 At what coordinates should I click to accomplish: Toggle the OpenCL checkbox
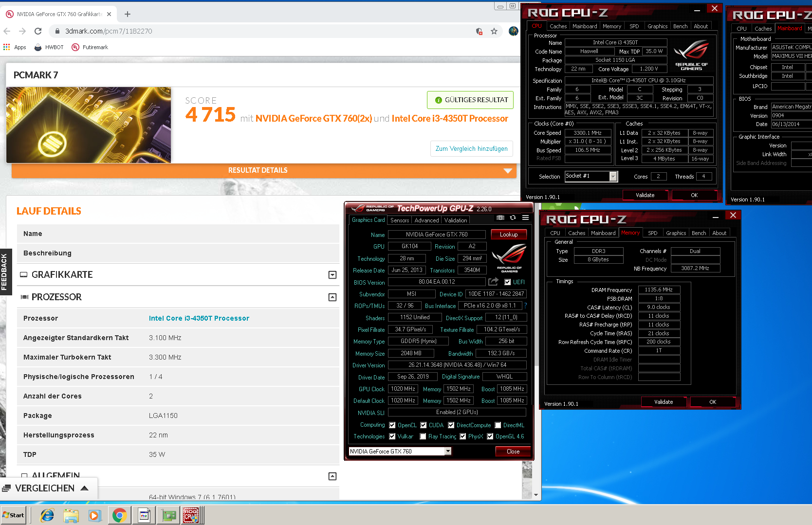[392, 425]
